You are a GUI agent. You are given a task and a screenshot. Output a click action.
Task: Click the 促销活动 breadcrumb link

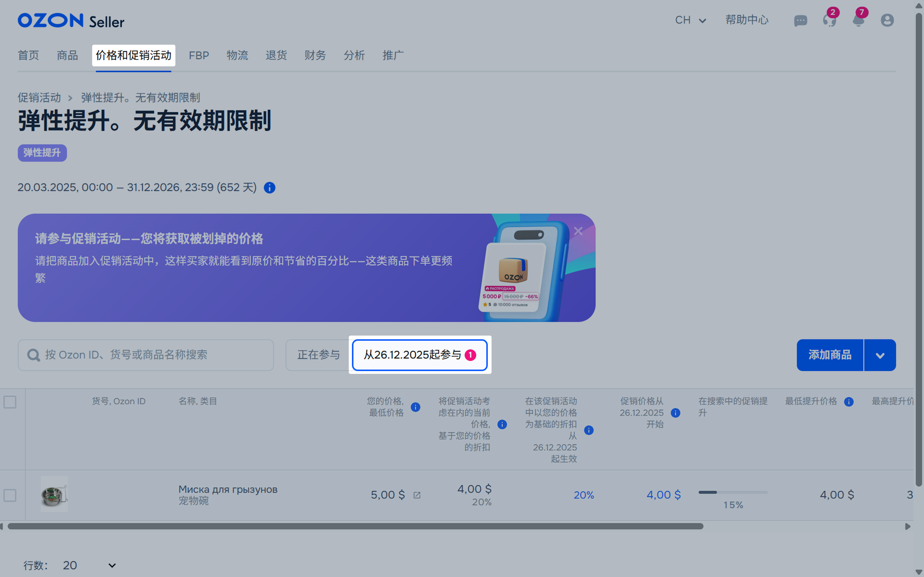click(x=39, y=98)
